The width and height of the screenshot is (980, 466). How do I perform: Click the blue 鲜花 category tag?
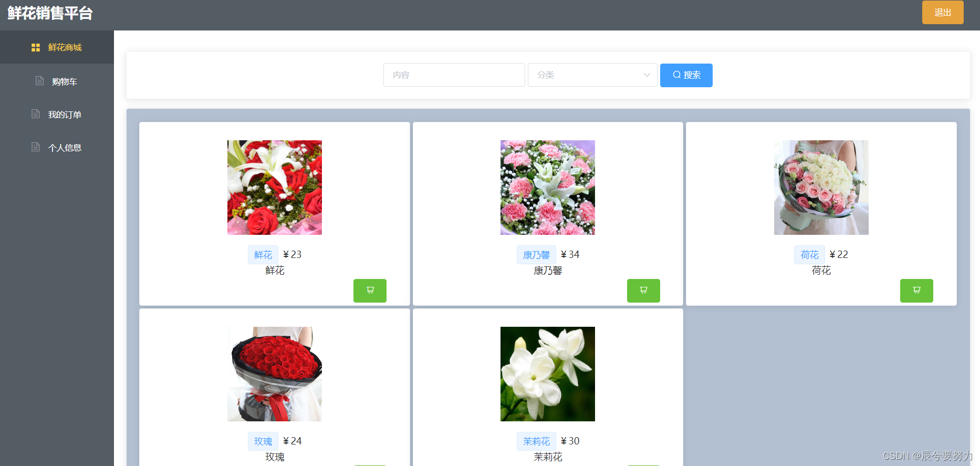coord(263,255)
